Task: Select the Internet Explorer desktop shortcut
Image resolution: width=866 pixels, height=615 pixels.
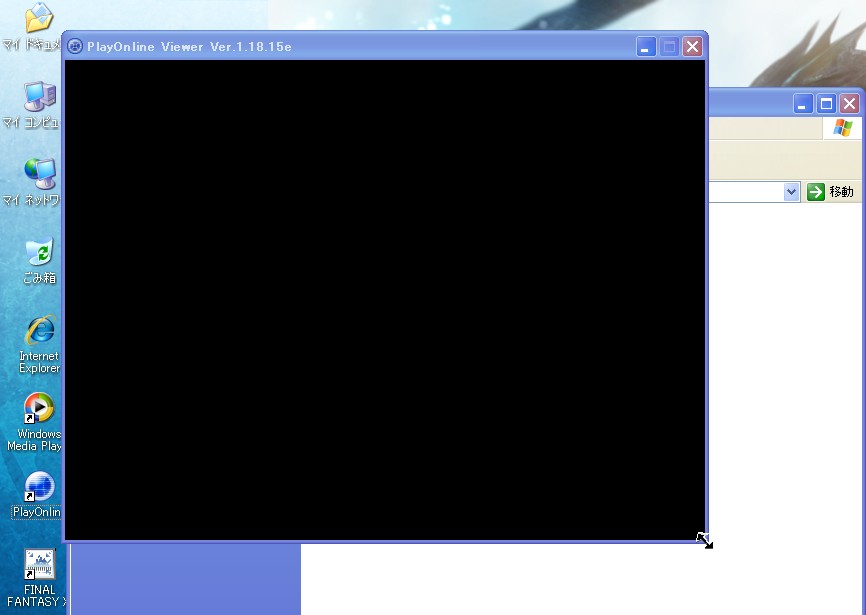Action: [39, 332]
